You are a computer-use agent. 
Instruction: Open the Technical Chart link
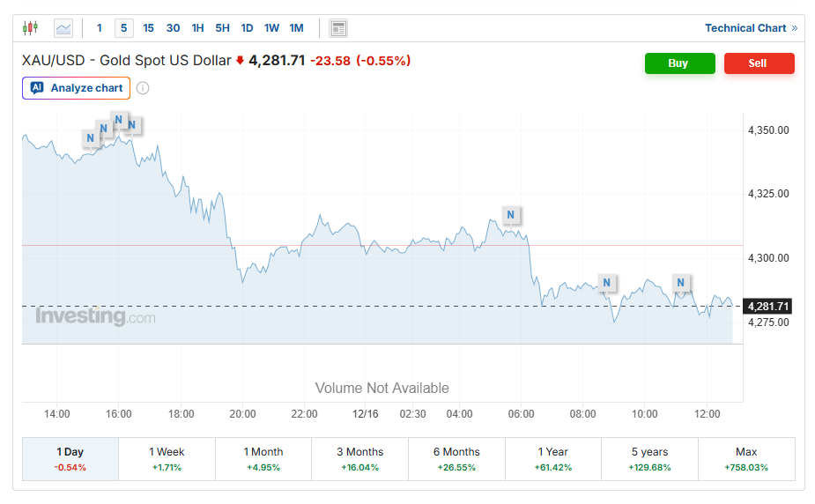(751, 28)
